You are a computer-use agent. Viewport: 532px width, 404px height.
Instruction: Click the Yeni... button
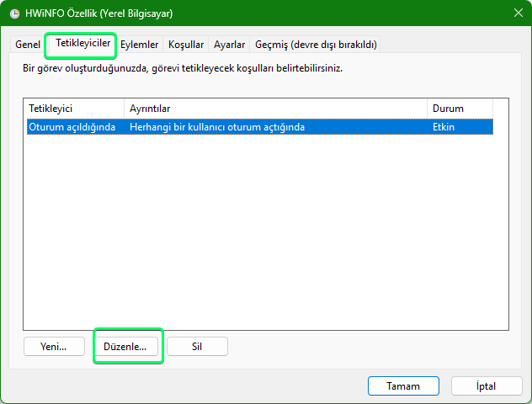pos(54,346)
